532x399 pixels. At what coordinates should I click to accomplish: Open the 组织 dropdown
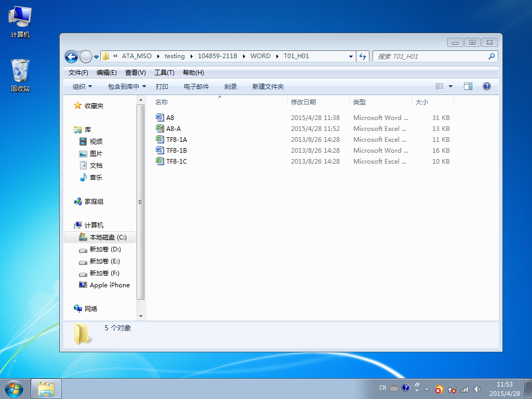(x=82, y=87)
